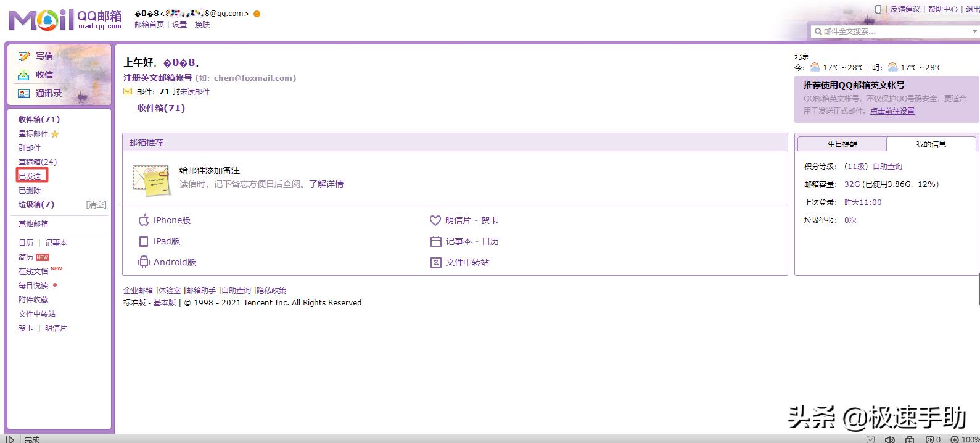
Task: Click 32G mailbox capacity link
Action: 852,184
